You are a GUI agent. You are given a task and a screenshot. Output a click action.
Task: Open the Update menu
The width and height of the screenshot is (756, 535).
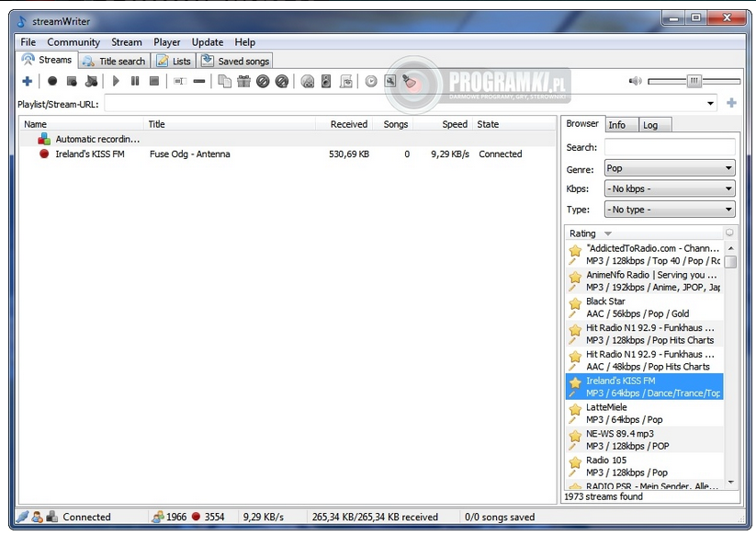point(208,42)
